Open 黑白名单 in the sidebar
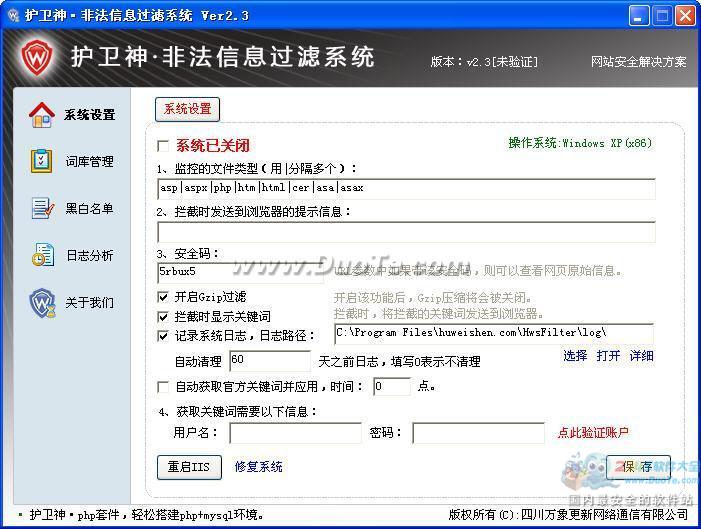 89,208
